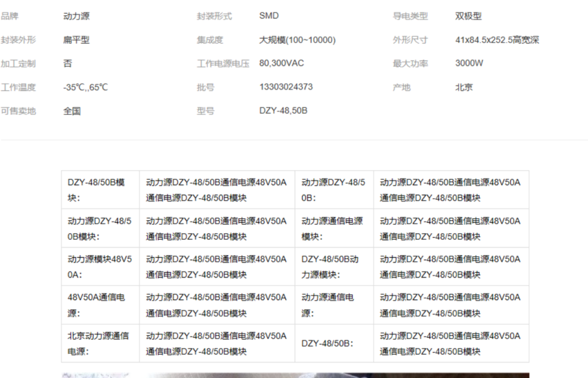Click the '封装形式' label

[214, 16]
